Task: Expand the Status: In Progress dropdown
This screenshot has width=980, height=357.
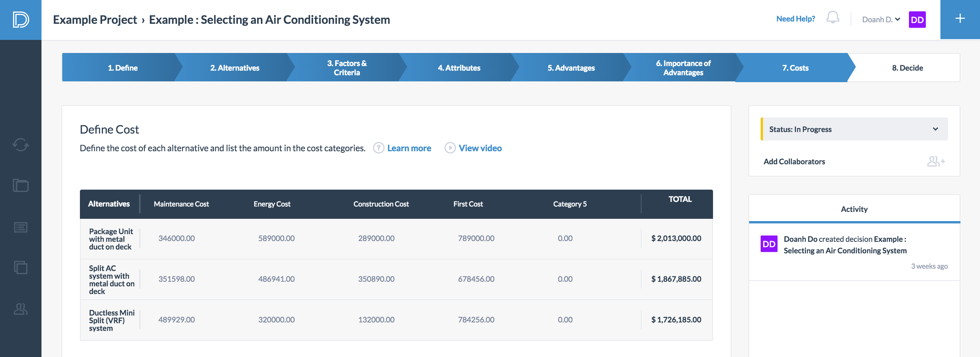Action: coord(854,129)
